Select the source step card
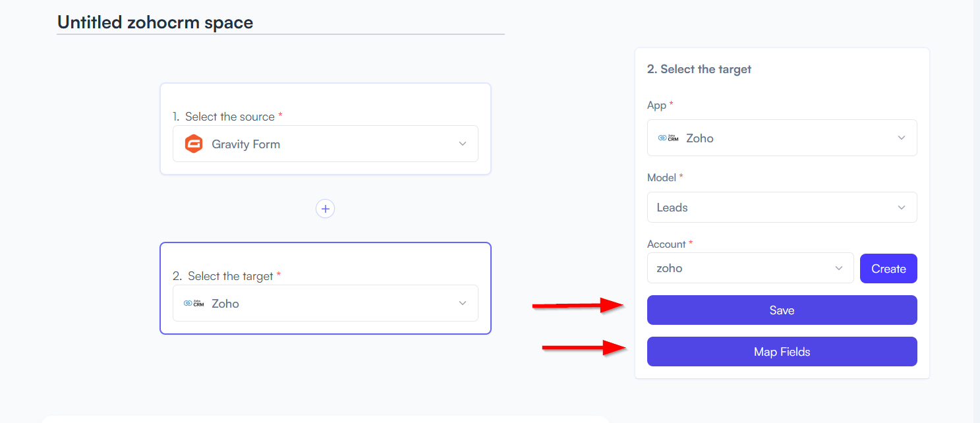The width and height of the screenshot is (980, 423). (326, 128)
